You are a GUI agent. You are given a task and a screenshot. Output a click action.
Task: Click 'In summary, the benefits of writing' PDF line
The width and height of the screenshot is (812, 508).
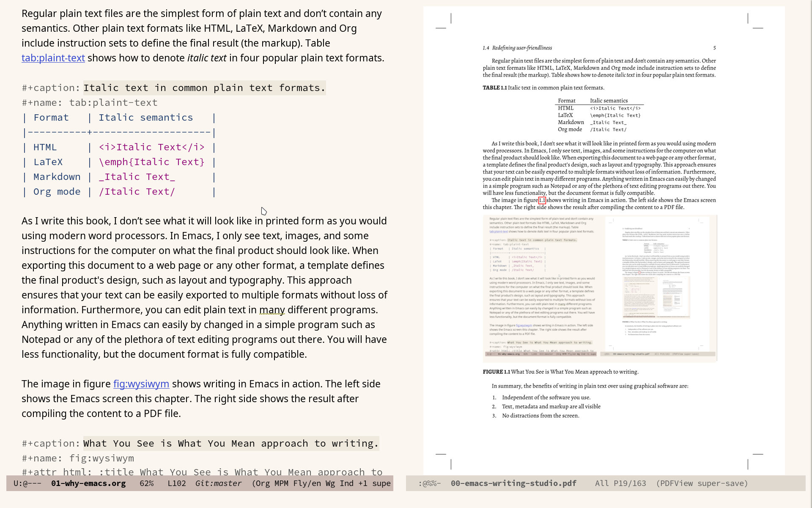point(590,386)
